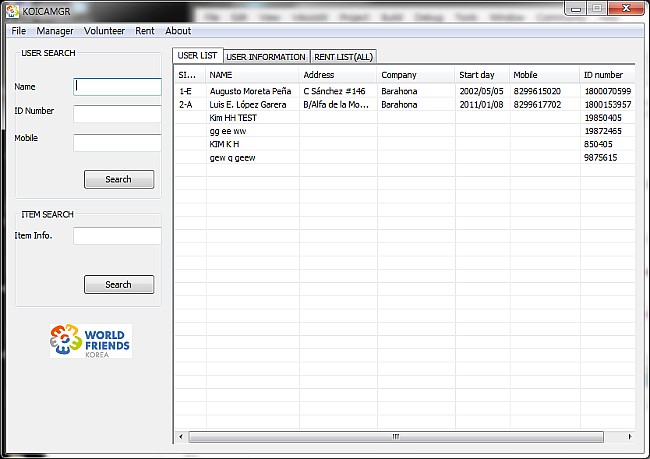Select the row Kim HH TEST

coord(405,118)
